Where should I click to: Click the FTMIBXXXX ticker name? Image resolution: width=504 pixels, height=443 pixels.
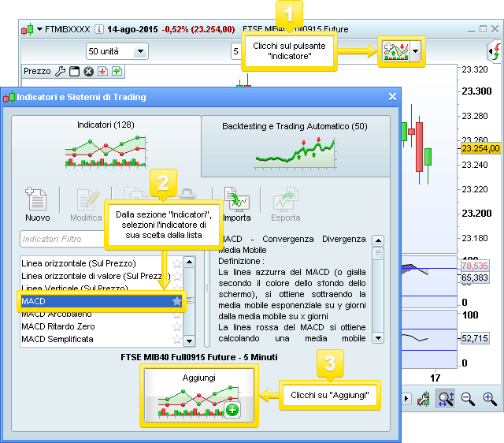click(x=68, y=29)
